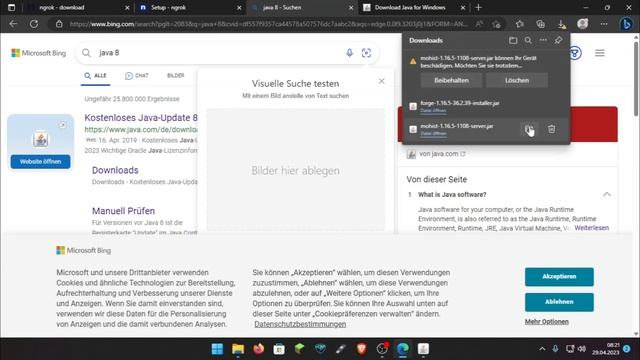
Task: Open Mehr Optionen for cookies
Action: coord(547,322)
